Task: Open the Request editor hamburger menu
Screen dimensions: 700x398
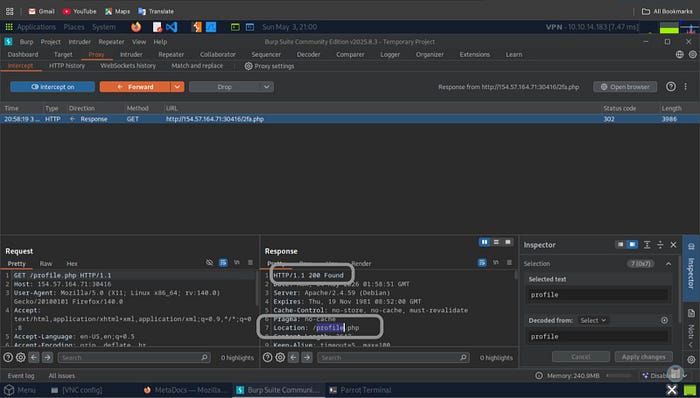Action: [250, 262]
